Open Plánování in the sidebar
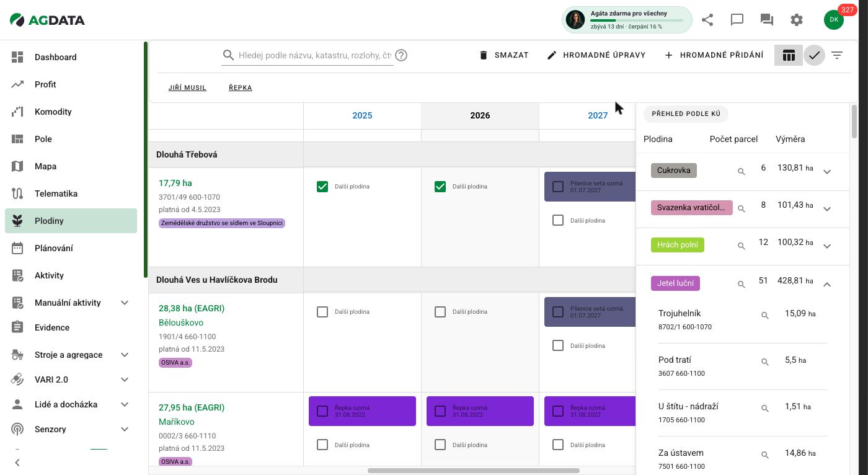The width and height of the screenshot is (868, 475). (x=71, y=248)
